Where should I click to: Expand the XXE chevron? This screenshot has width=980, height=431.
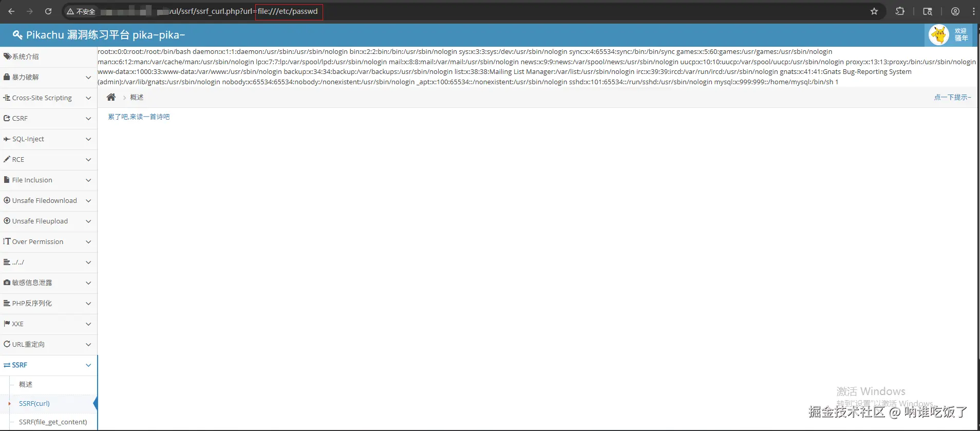pos(88,324)
